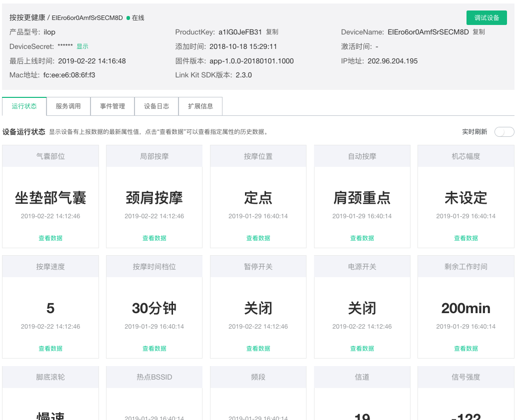Copy the ProductKey value
This screenshot has width=517, height=420.
[x=272, y=32]
